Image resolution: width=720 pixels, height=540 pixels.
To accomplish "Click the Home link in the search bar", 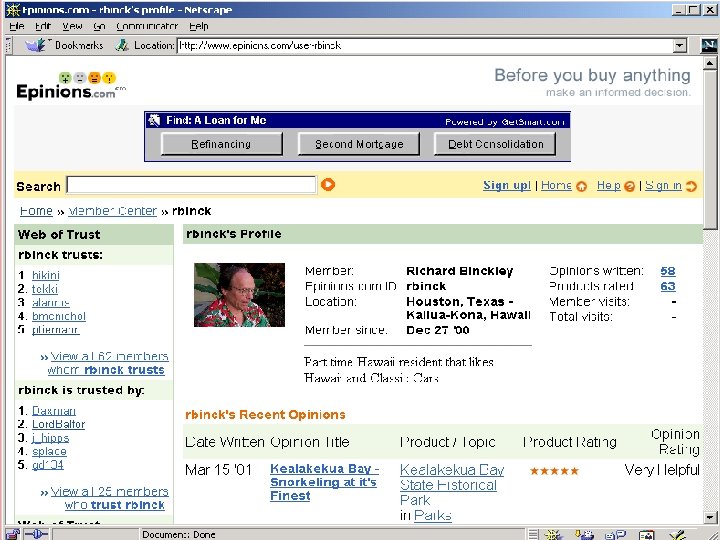I will (556, 185).
